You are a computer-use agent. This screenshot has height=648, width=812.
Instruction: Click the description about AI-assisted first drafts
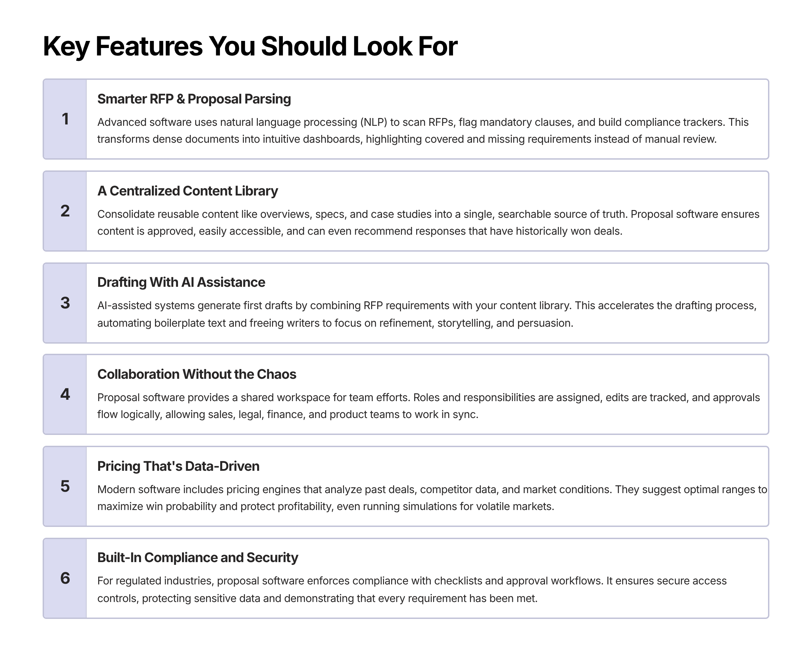[427, 314]
